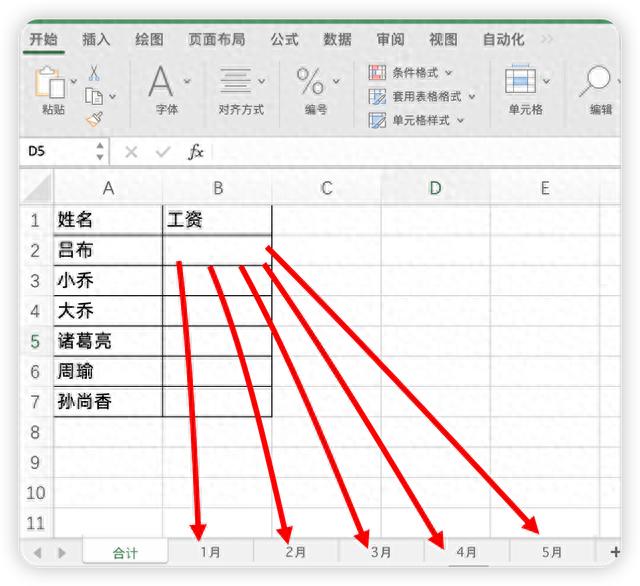
Task: Select column D header
Action: tap(436, 188)
